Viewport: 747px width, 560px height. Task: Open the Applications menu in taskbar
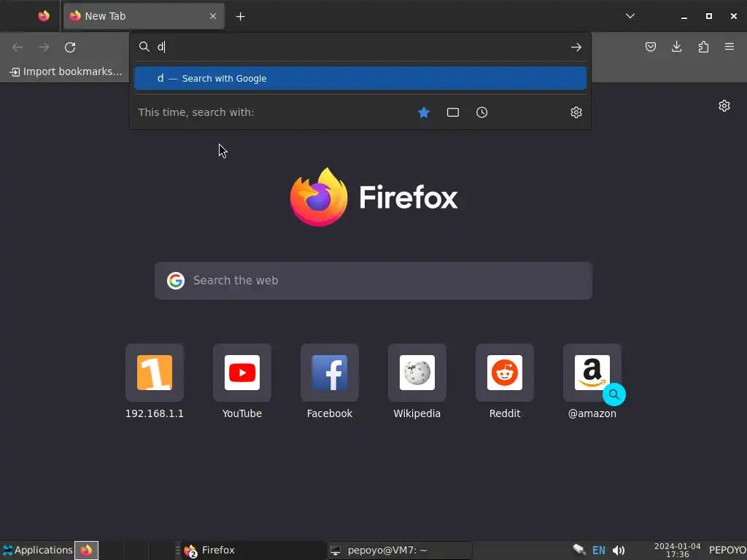click(37, 551)
